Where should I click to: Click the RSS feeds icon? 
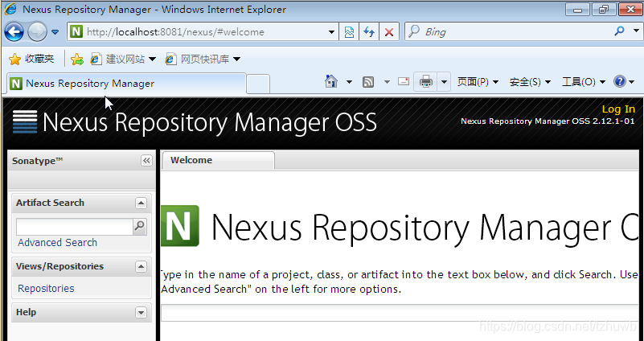click(x=368, y=82)
